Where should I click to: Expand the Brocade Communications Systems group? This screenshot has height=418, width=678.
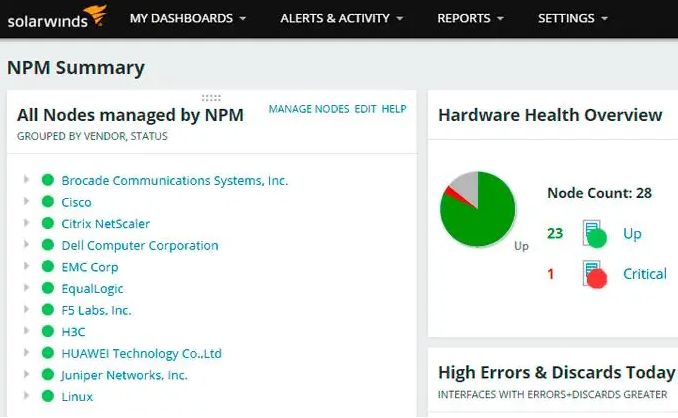pos(26,179)
